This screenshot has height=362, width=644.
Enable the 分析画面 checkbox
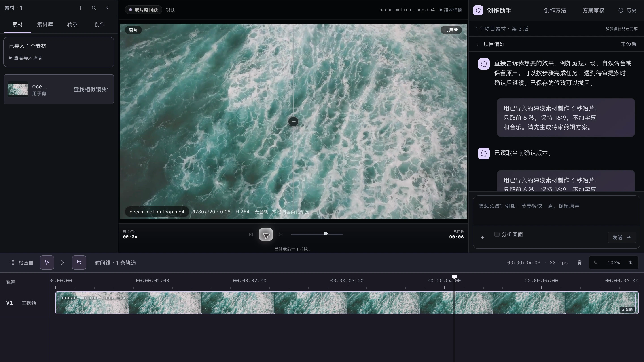(x=497, y=234)
